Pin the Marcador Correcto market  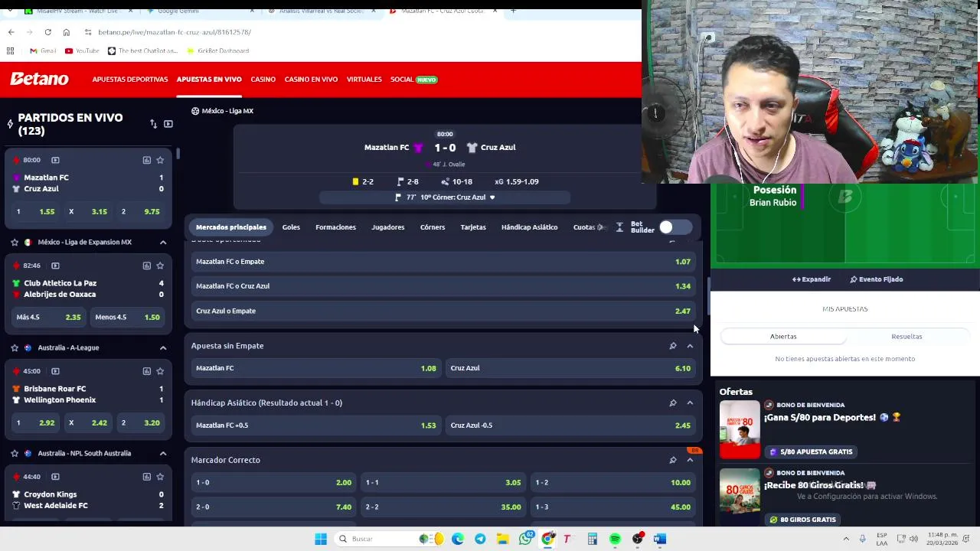click(673, 460)
